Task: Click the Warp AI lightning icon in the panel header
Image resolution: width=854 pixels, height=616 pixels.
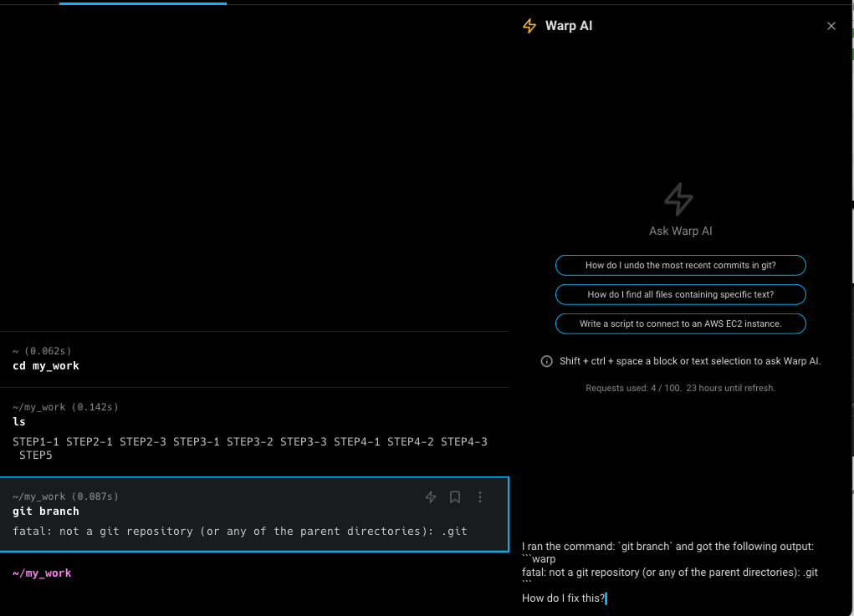Action: click(x=529, y=26)
